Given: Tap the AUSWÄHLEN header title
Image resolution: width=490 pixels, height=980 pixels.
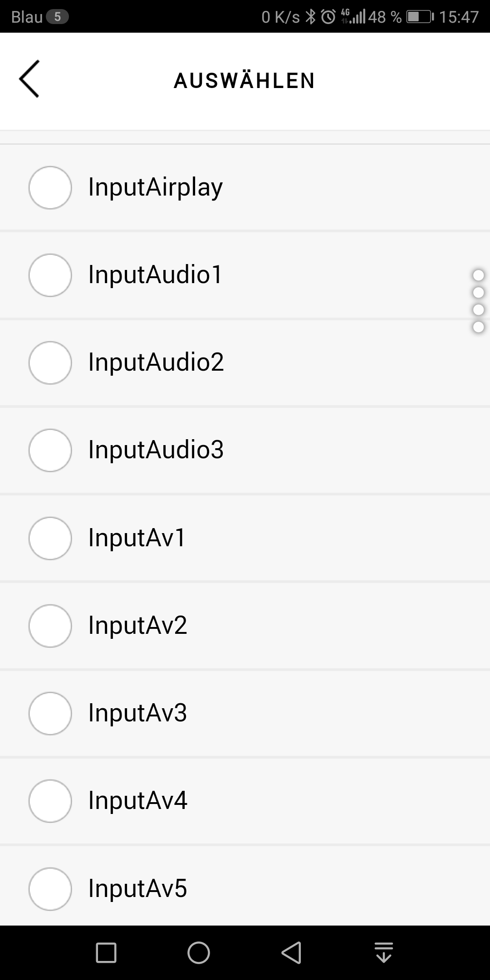Looking at the screenshot, I should [x=245, y=81].
